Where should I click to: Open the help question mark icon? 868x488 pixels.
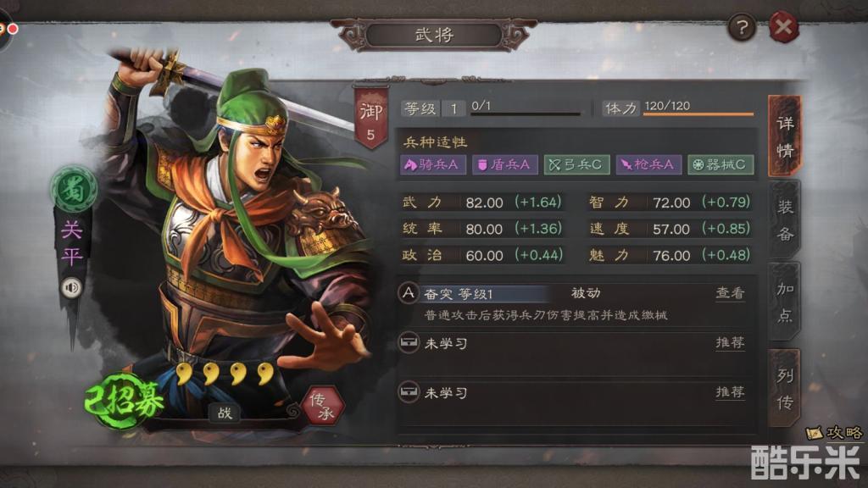742,26
